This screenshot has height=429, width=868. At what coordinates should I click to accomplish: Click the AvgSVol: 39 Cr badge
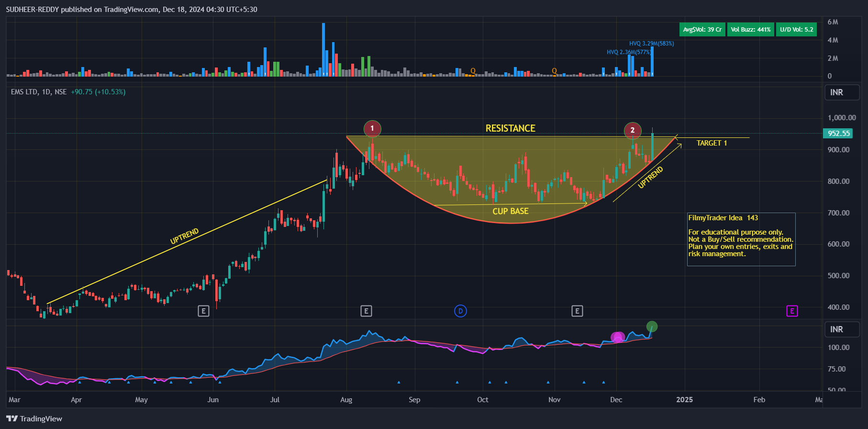(702, 29)
